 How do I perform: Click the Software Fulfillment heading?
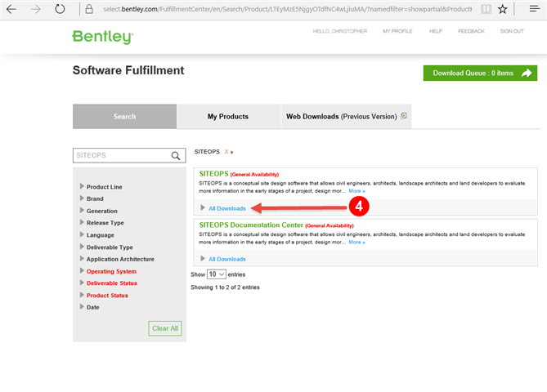pyautogui.click(x=128, y=70)
